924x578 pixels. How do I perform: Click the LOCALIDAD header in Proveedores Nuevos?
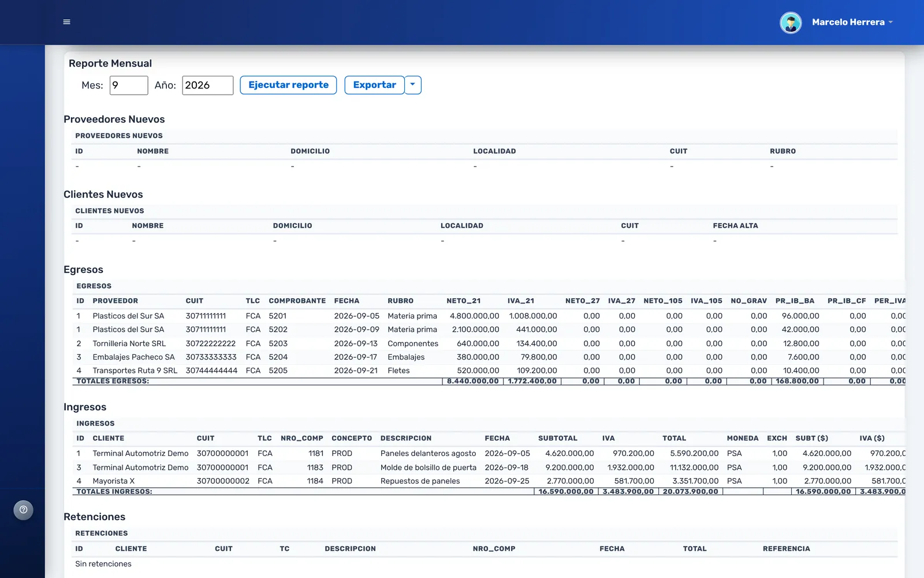tap(494, 151)
